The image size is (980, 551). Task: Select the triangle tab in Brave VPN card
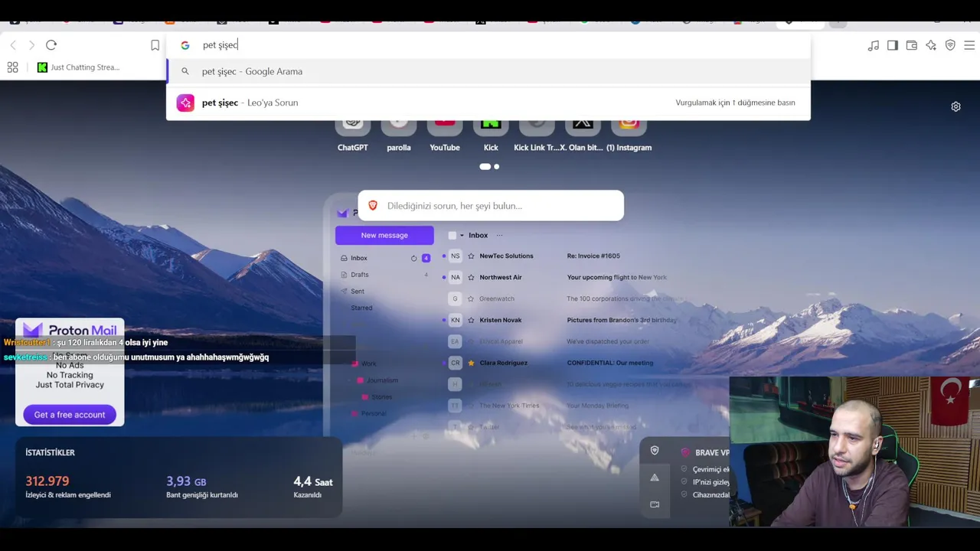point(655,478)
